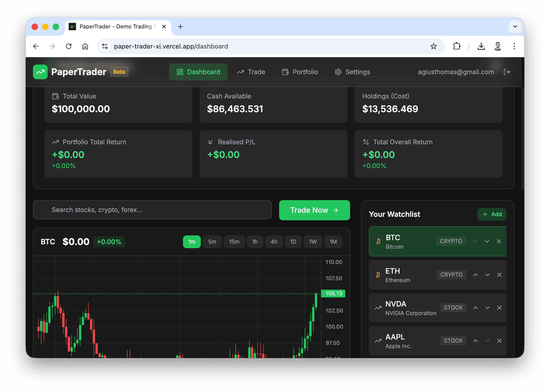Open the browser tab search chevron
The width and height of the screenshot is (550, 392).
(515, 27)
